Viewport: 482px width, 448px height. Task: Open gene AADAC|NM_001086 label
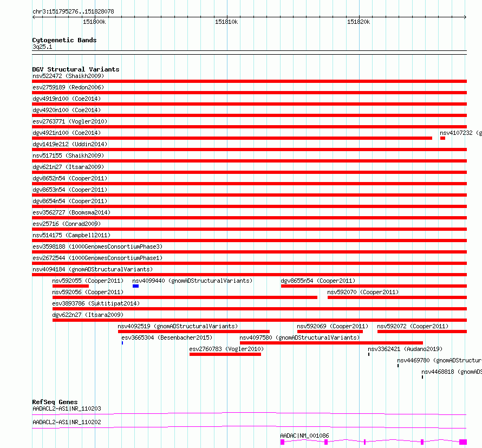[x=304, y=436]
